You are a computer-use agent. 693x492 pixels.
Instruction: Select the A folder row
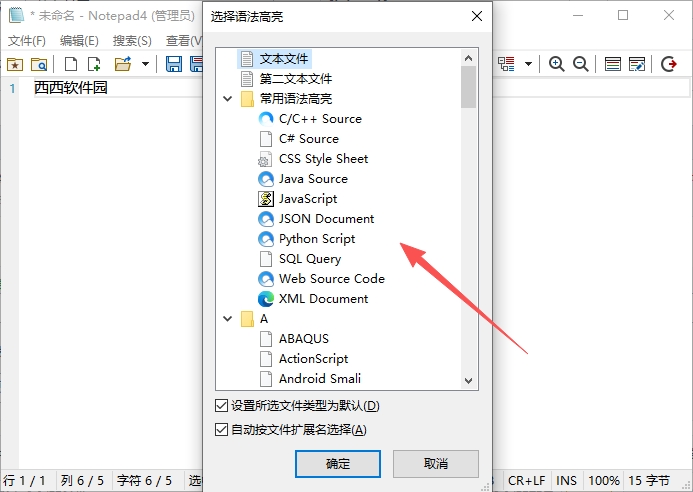pos(264,319)
